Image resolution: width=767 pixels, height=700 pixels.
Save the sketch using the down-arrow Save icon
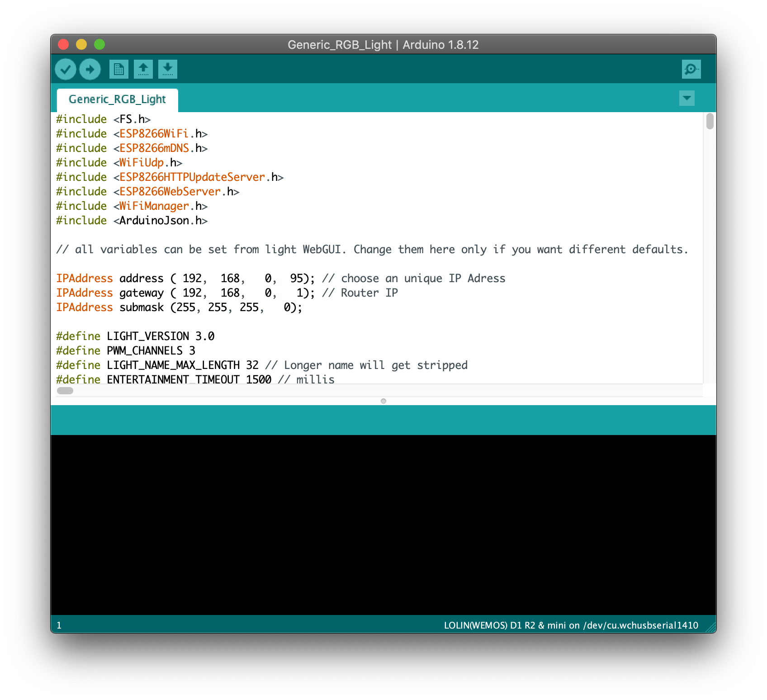click(168, 69)
